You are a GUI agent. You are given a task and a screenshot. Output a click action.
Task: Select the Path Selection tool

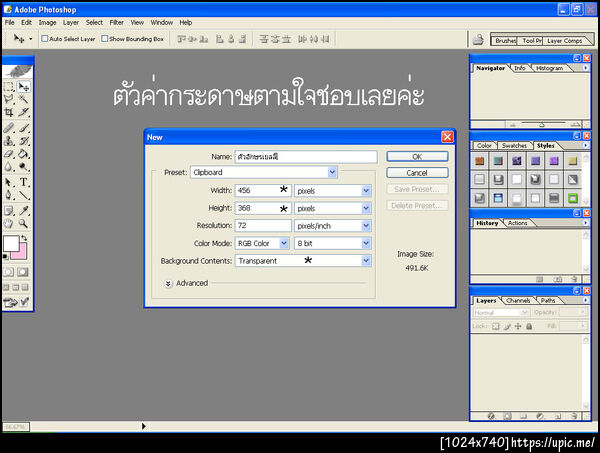click(x=9, y=182)
